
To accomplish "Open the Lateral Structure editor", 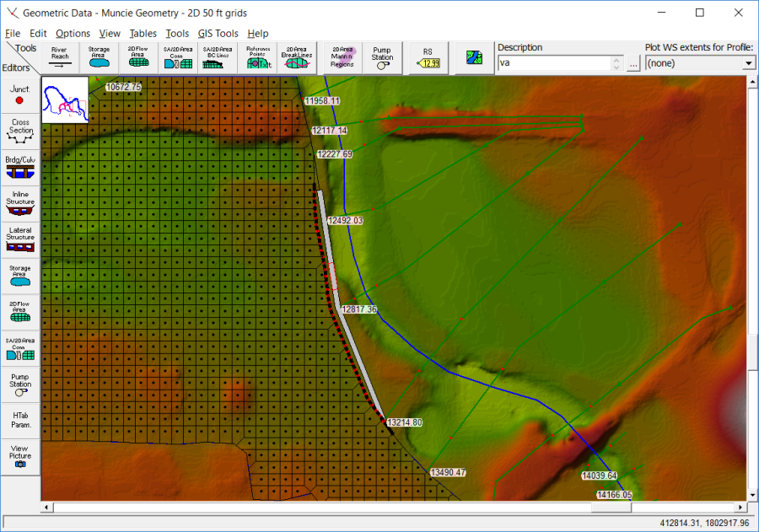I will click(19, 236).
